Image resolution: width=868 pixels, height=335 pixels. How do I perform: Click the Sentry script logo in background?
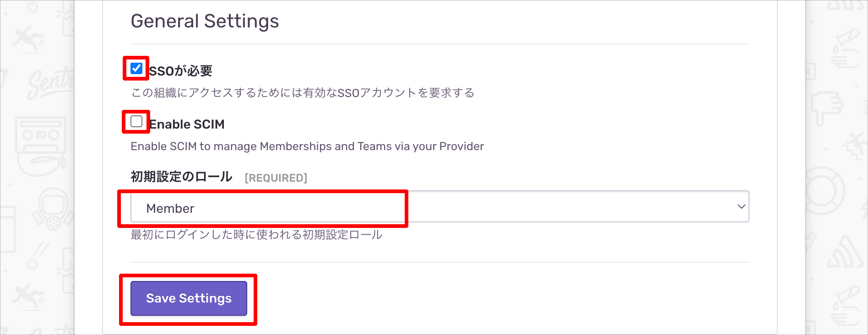(50, 82)
